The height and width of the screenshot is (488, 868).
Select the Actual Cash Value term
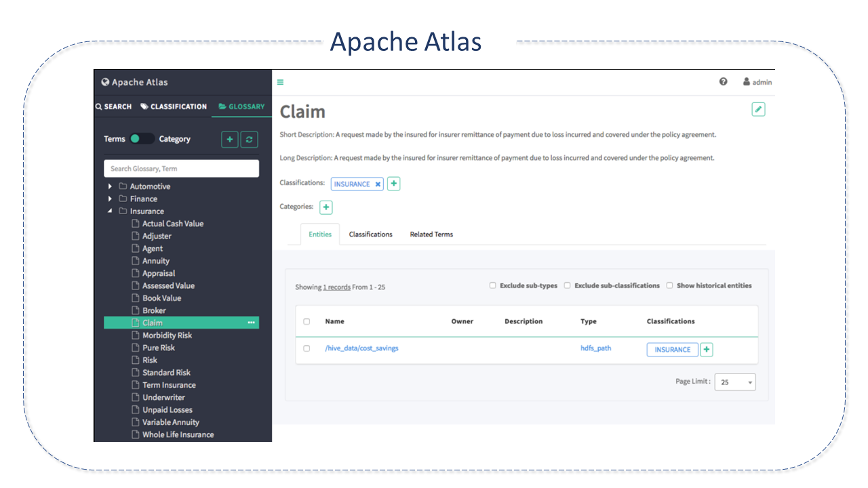pyautogui.click(x=173, y=224)
